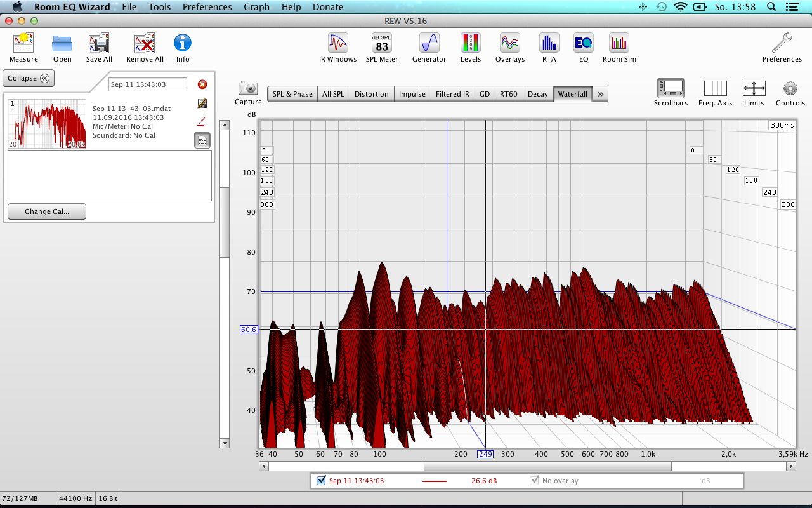Open the Preferences menu
The image size is (812, 508).
(207, 7)
